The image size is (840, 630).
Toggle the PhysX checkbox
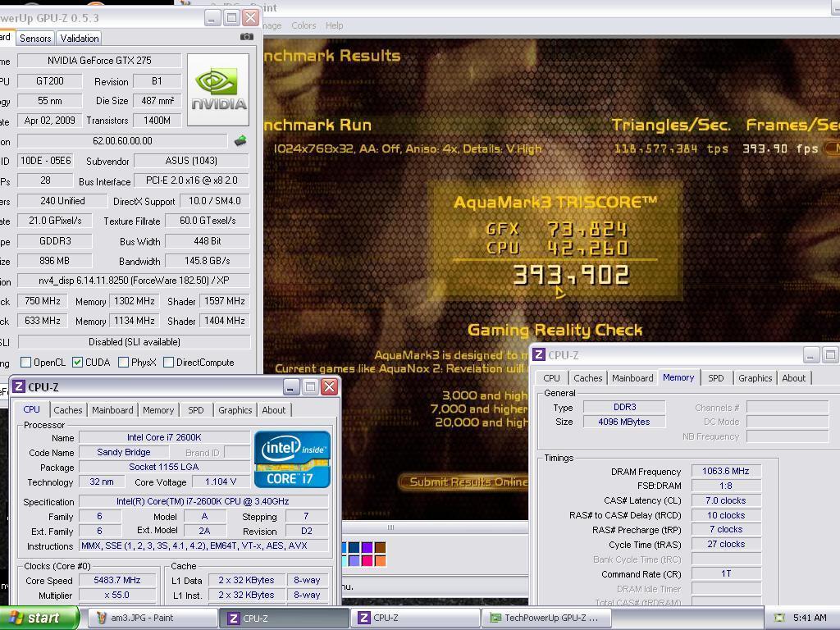[x=123, y=363]
